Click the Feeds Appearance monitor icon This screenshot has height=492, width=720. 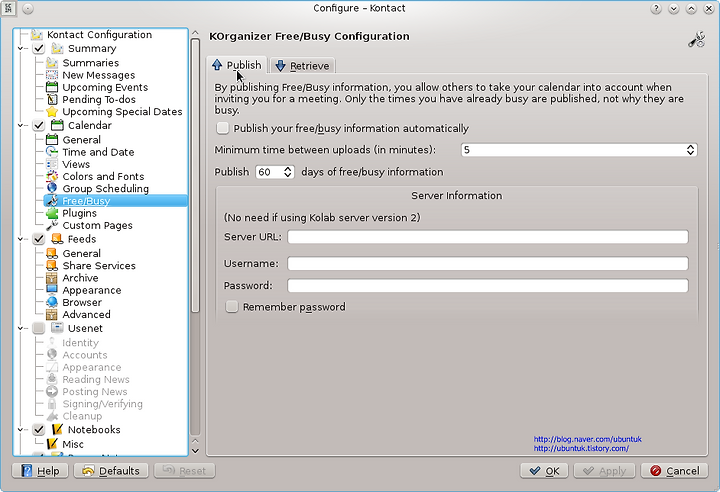click(52, 290)
